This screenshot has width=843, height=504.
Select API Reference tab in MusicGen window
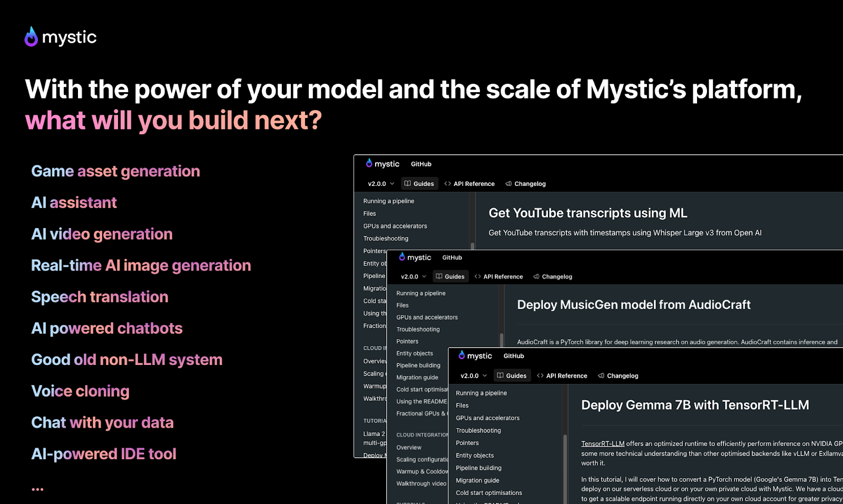[498, 276]
